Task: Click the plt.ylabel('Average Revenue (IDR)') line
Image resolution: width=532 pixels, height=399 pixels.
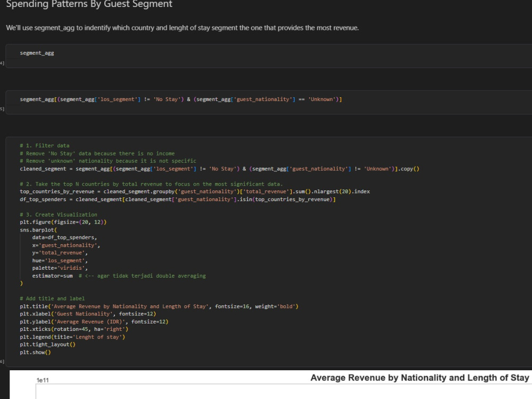Action: click(x=94, y=322)
